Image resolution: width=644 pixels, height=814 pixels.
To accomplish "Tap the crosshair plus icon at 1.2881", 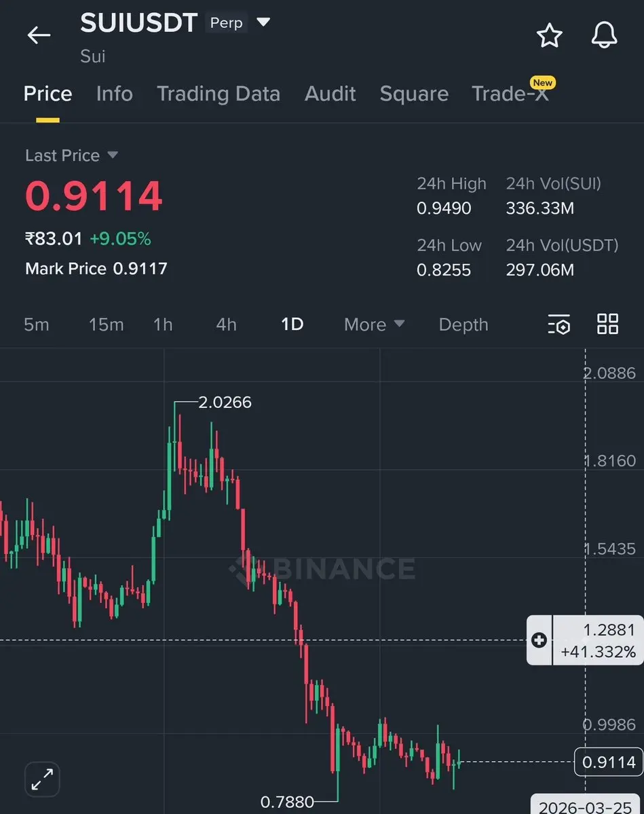I will tap(539, 640).
